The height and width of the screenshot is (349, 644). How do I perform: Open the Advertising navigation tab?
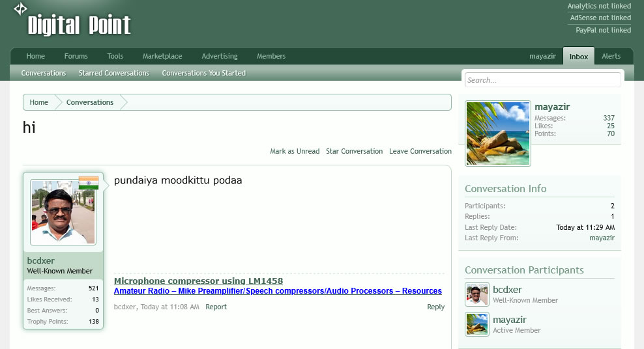pos(220,56)
